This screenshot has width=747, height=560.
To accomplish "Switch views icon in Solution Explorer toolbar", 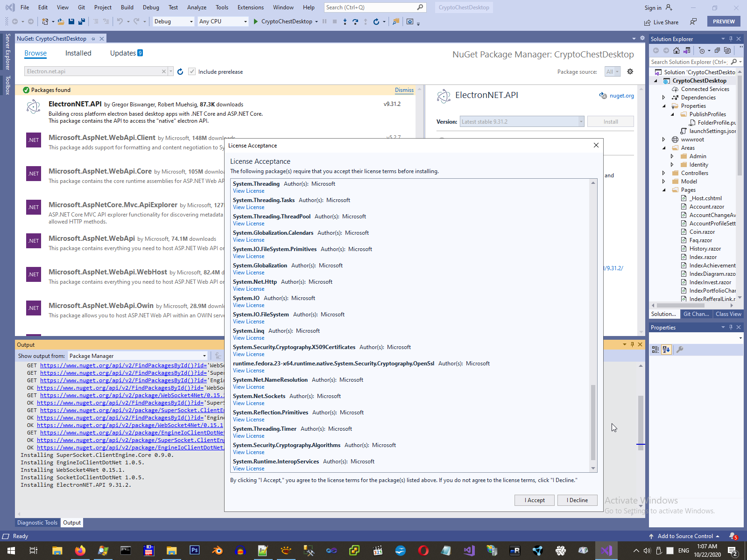I will point(687,50).
